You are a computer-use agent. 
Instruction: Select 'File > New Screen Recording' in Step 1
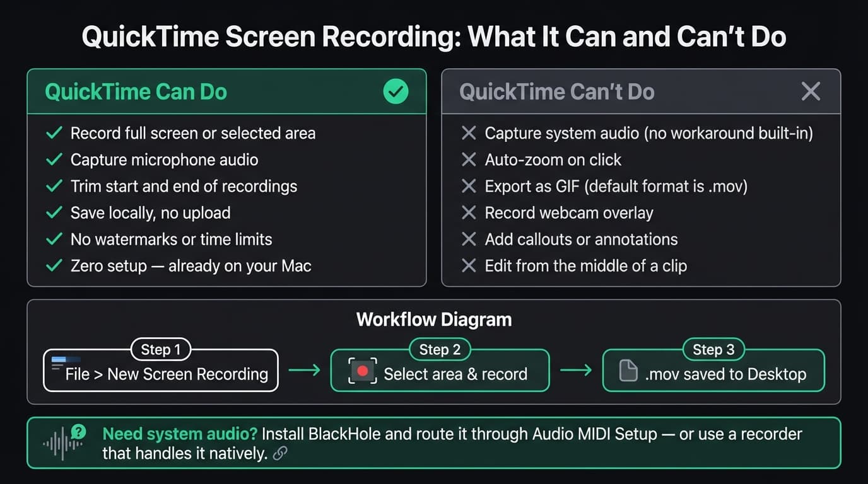[166, 374]
